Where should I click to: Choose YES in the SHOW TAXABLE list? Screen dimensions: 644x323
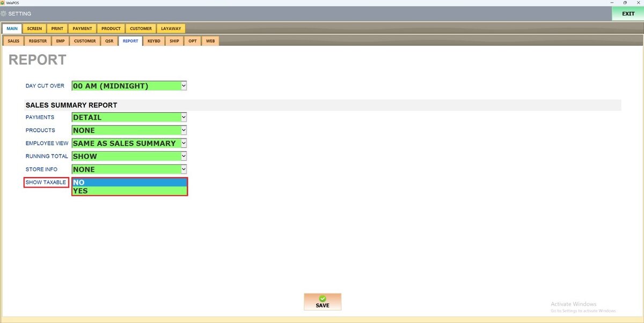[x=129, y=191]
